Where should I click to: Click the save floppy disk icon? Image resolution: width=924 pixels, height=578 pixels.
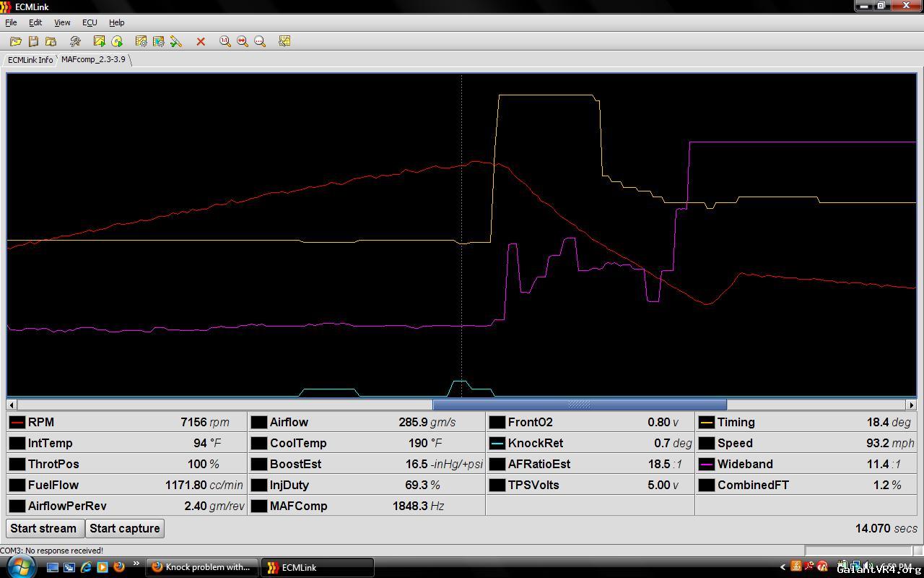pos(33,42)
